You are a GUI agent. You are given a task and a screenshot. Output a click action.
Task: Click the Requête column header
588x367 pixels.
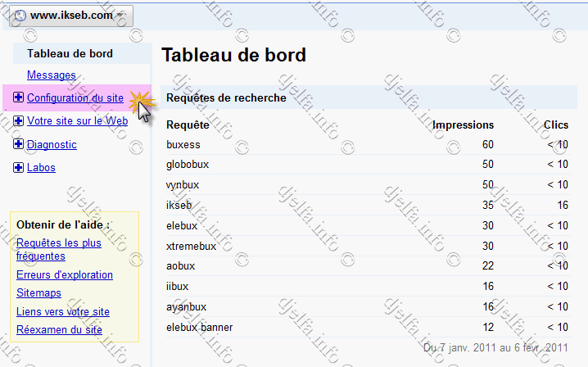(x=188, y=125)
